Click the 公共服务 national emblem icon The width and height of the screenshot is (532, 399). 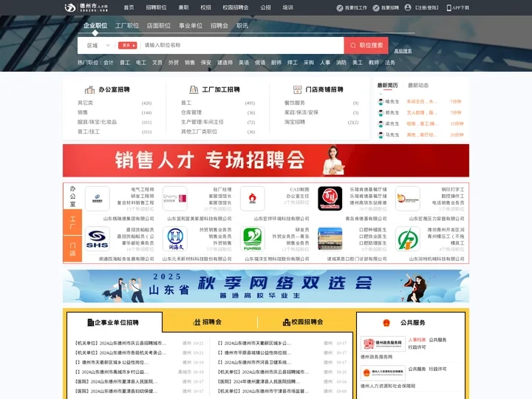[386, 323]
